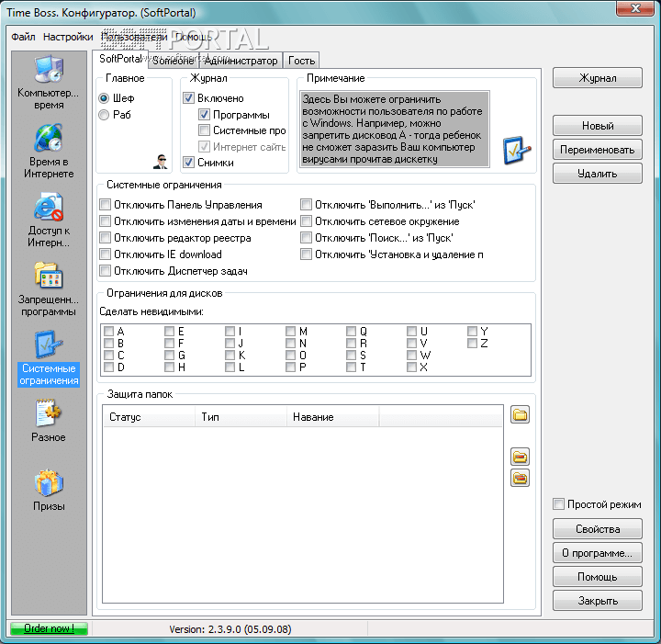This screenshot has width=661, height=644.
Task: Open the Помощь menu
Action: [x=194, y=37]
